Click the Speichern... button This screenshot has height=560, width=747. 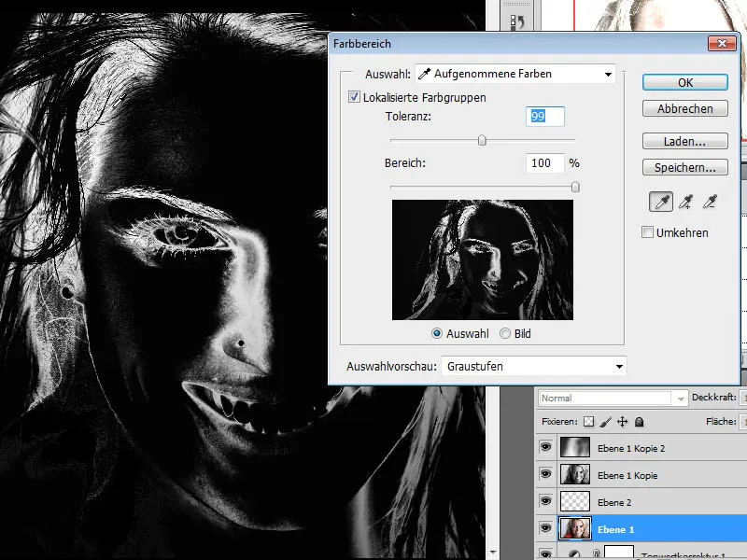685,168
